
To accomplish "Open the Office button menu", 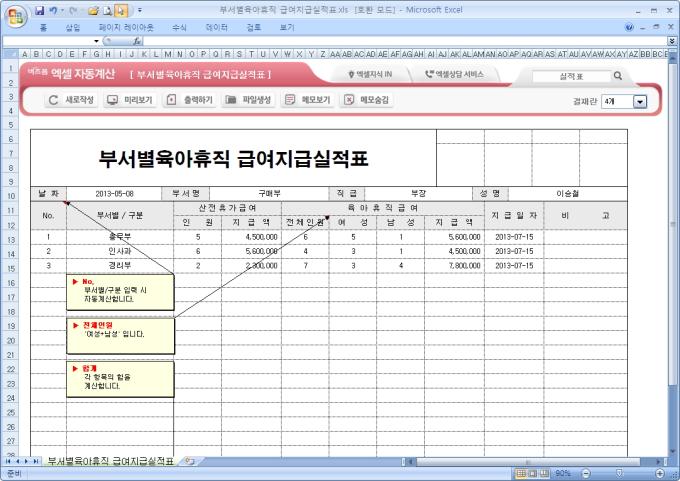I will tap(16, 16).
